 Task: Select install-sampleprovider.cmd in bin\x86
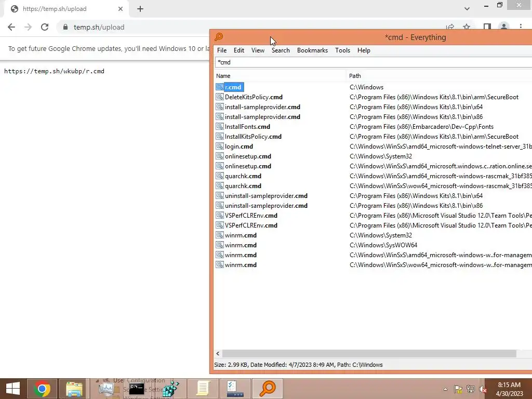[262, 117]
